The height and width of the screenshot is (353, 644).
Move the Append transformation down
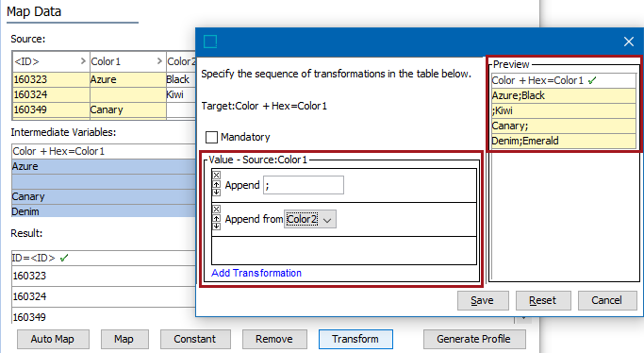point(217,192)
